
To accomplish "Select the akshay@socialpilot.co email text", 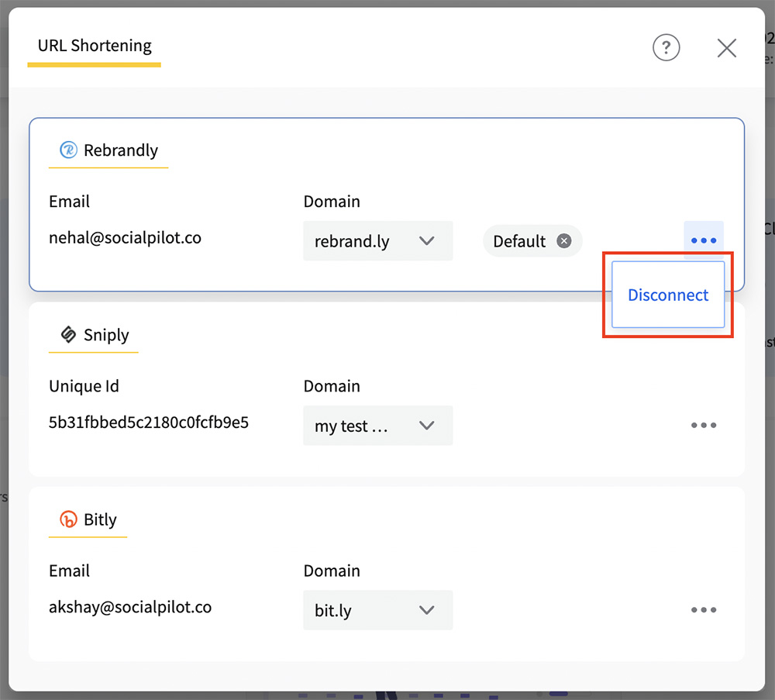I will [130, 607].
